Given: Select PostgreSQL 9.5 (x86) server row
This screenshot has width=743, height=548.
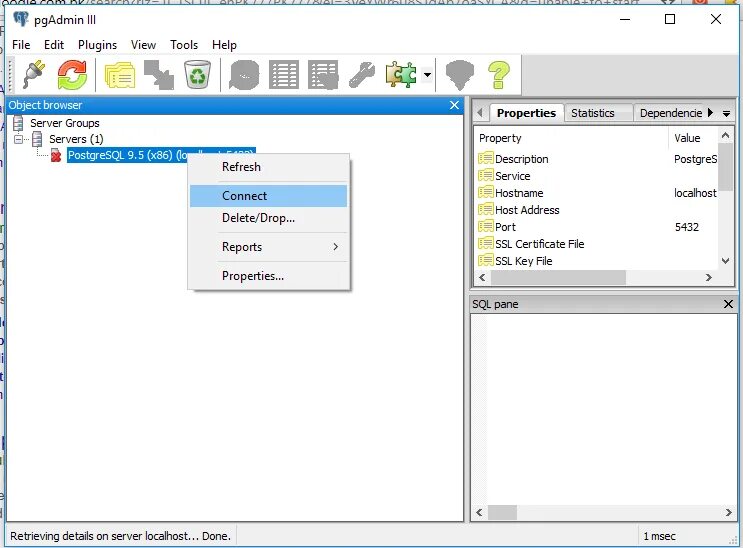Looking at the screenshot, I should click(x=161, y=155).
